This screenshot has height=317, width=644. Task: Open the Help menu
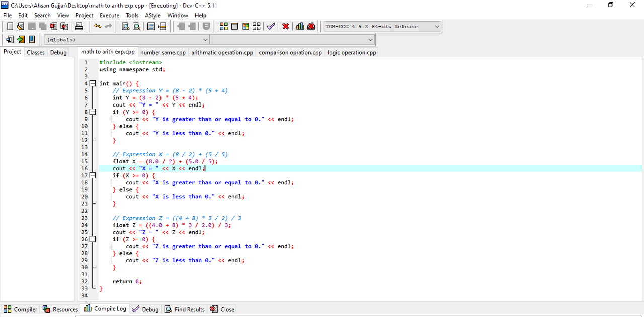200,15
